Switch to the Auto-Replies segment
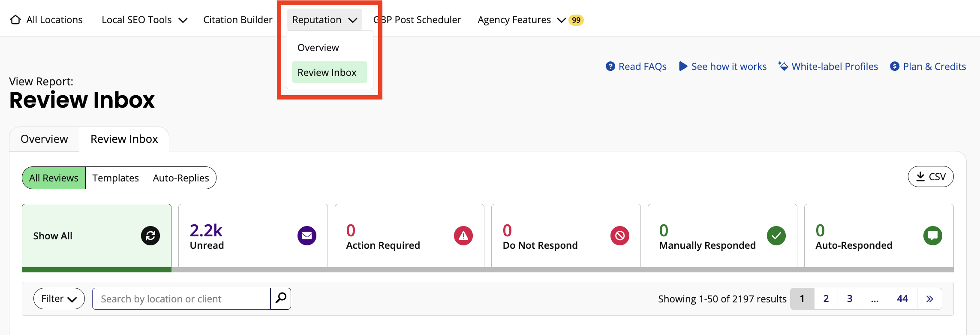980x335 pixels. click(x=181, y=178)
